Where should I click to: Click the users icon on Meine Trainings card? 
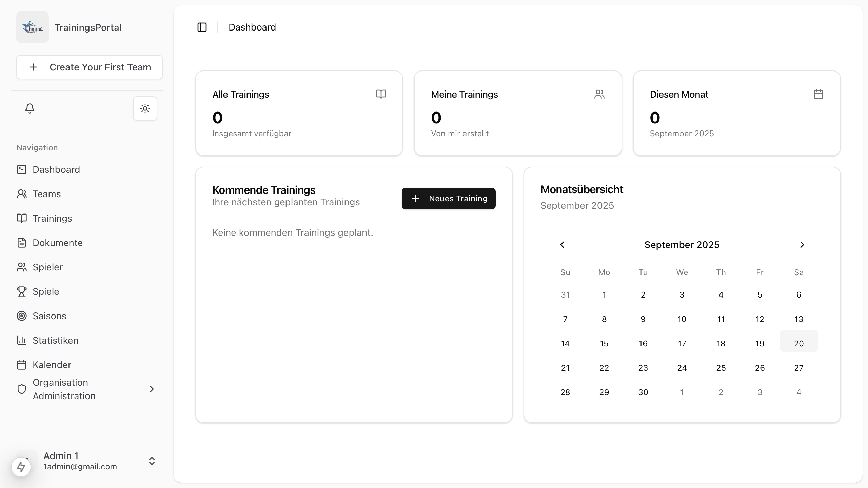point(599,94)
